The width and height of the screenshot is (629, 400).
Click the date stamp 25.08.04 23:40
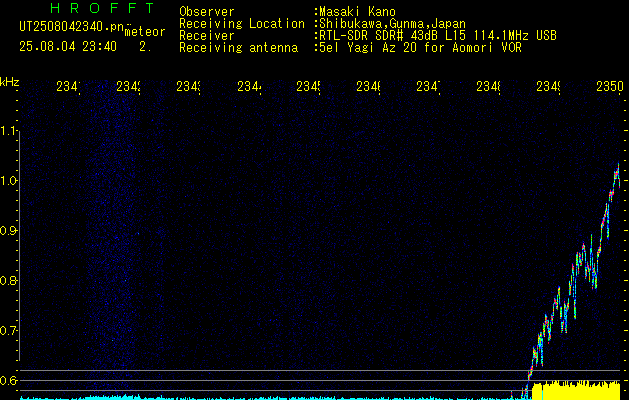(68, 47)
